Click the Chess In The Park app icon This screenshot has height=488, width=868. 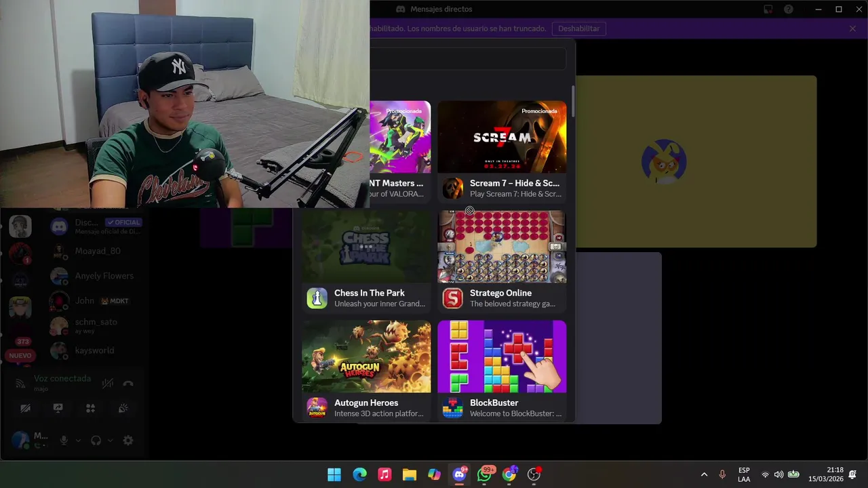click(x=317, y=298)
